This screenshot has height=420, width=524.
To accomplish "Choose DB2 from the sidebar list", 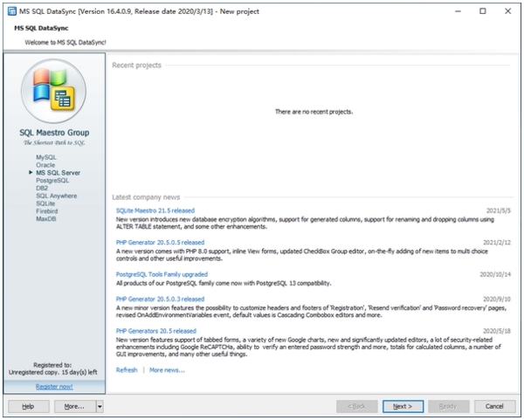I will [x=42, y=188].
